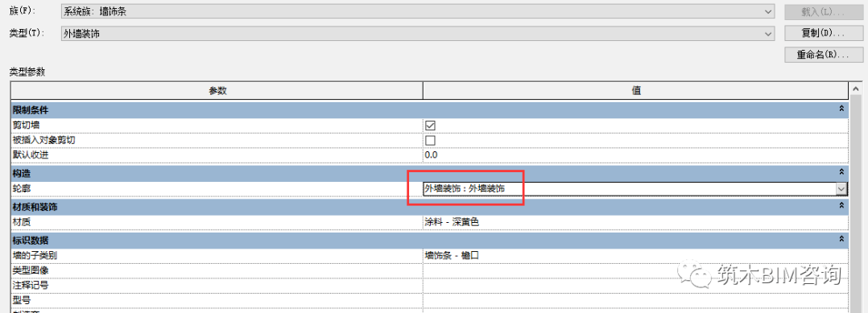This screenshot has height=313, width=868.
Task: Select the 型号 parameter row
Action: (x=430, y=300)
